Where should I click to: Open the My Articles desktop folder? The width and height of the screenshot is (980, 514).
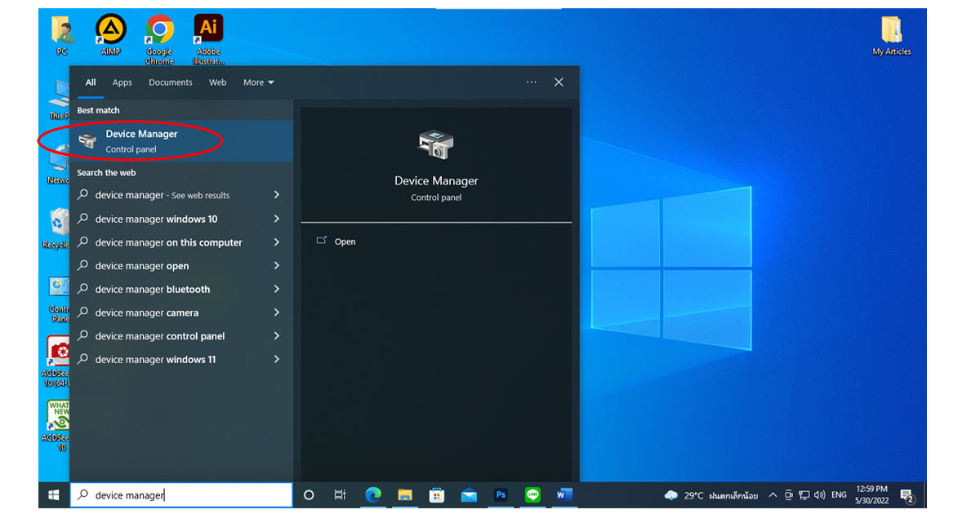(891, 33)
